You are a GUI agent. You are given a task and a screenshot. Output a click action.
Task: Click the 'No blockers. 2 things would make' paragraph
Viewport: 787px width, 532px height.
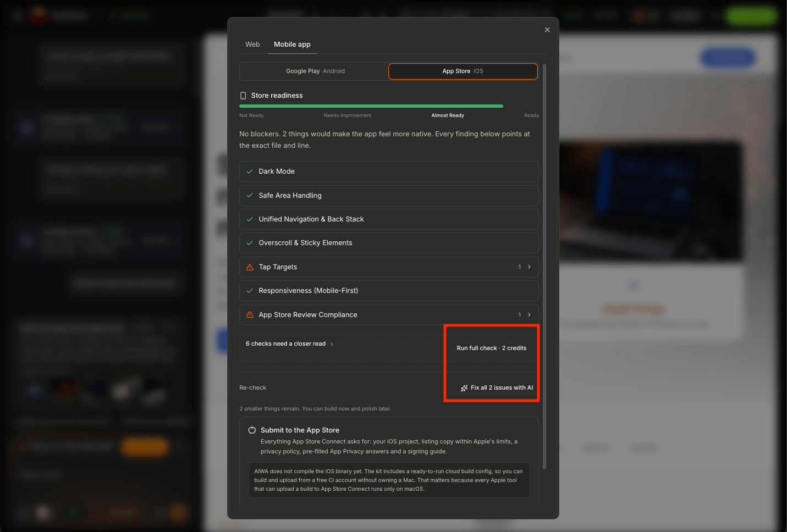[384, 140]
